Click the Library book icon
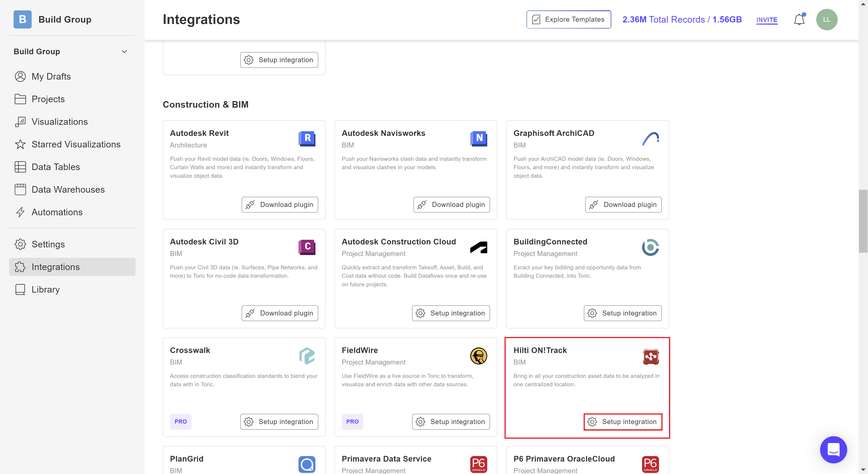The width and height of the screenshot is (868, 474). 20,289
